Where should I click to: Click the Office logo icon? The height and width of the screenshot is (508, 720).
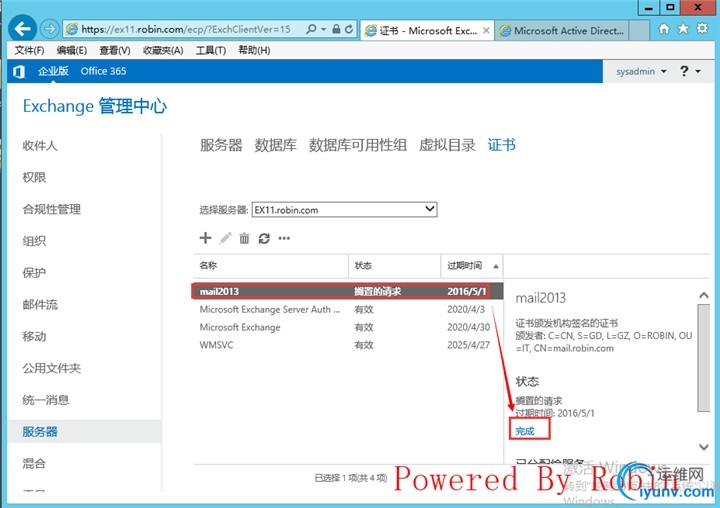(x=19, y=71)
